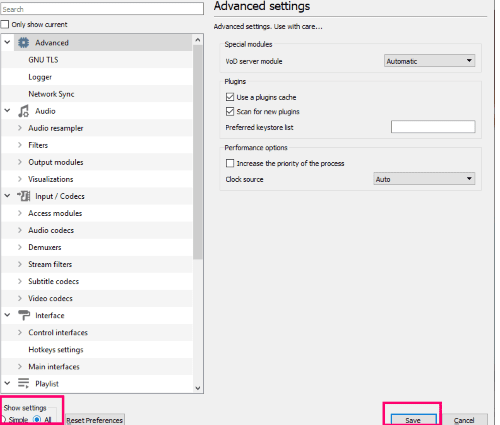Collapse the Interface category chevron

[x=7, y=315]
